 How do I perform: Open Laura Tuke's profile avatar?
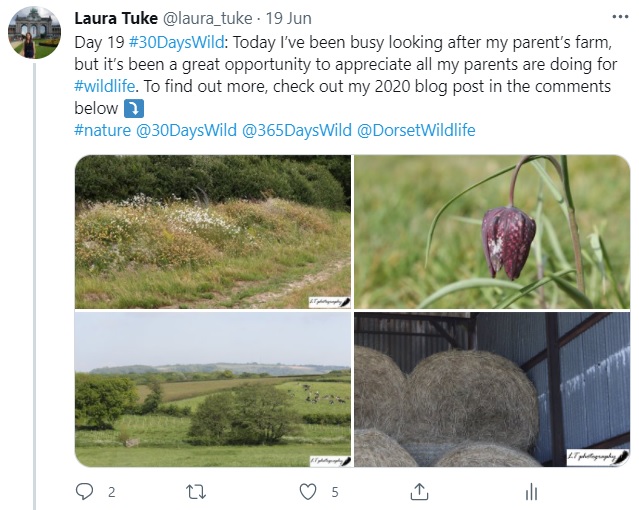34,33
